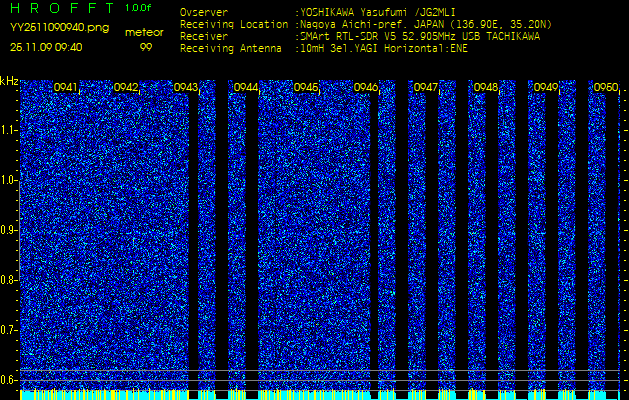This screenshot has height=400, width=629.
Task: Click the meteor label
Action: tap(144, 33)
